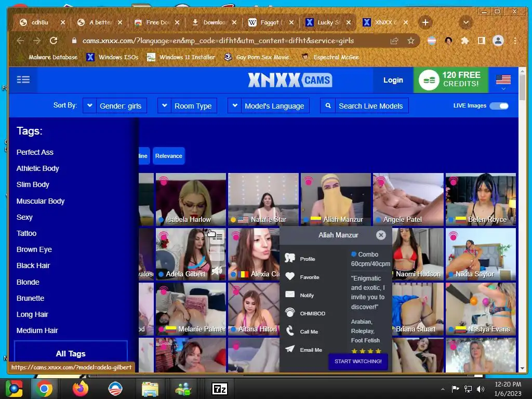Open the Natalie Star thumbnail
This screenshot has width=532, height=399.
point(263,199)
